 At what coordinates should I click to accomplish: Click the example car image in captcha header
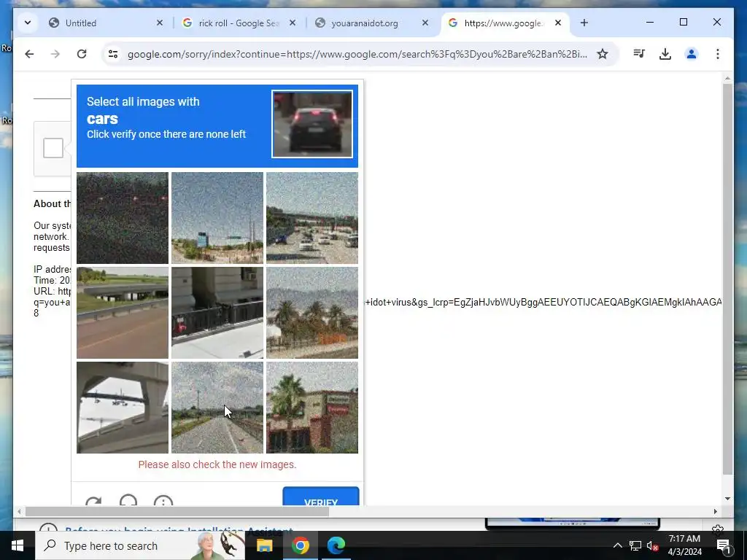click(312, 124)
